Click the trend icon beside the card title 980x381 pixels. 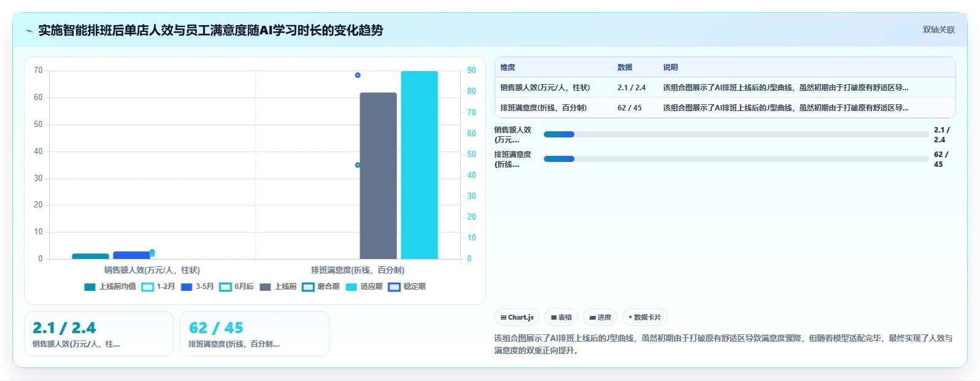point(29,31)
